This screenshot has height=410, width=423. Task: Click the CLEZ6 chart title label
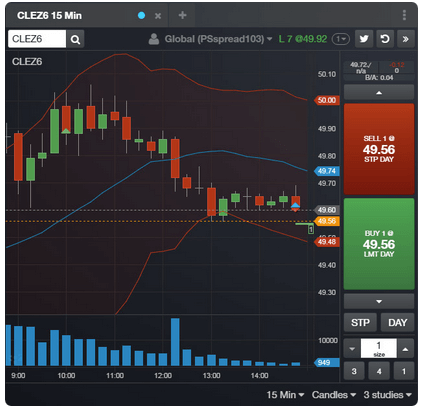coord(27,62)
